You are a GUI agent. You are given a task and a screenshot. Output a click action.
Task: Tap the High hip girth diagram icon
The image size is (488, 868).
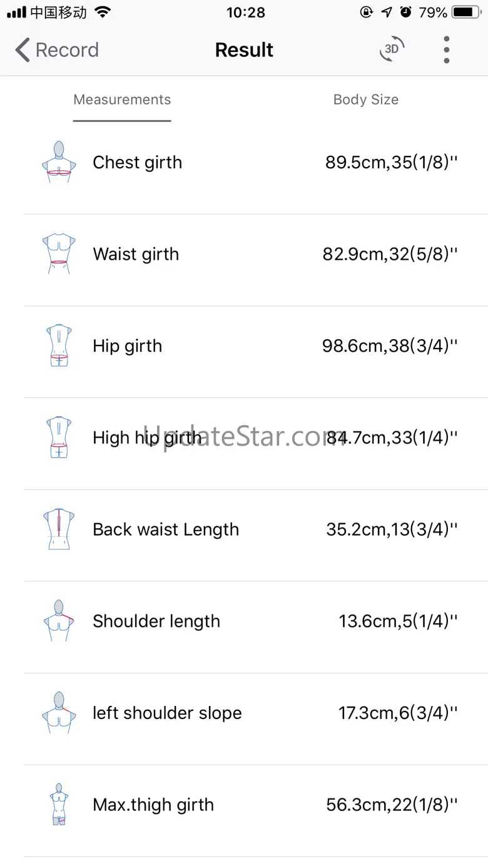(59, 437)
